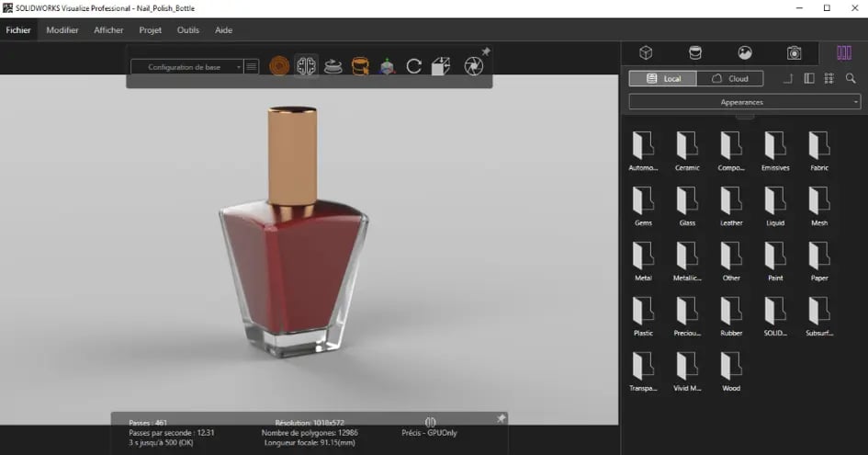The image size is (868, 455).
Task: Select the Cloud library button
Action: (729, 79)
